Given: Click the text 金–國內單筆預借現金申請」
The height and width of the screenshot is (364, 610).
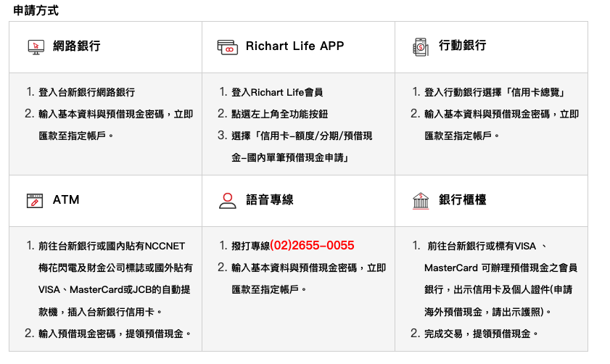Looking at the screenshot, I should (290, 157).
